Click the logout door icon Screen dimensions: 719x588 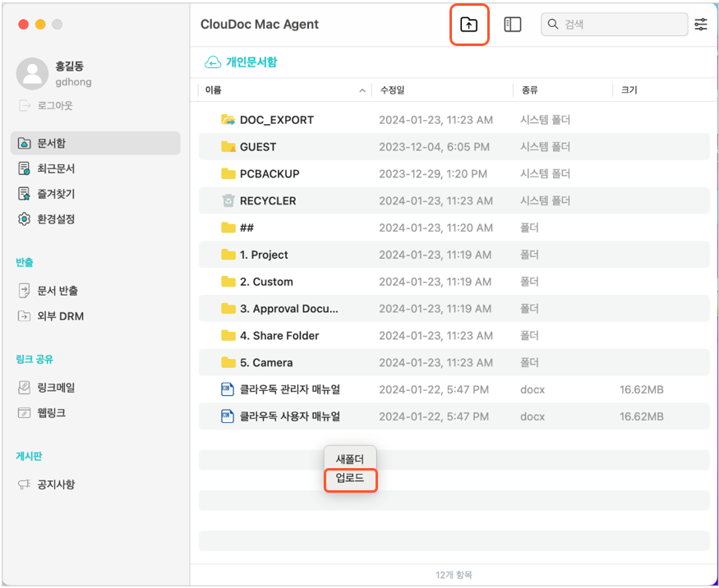25,106
